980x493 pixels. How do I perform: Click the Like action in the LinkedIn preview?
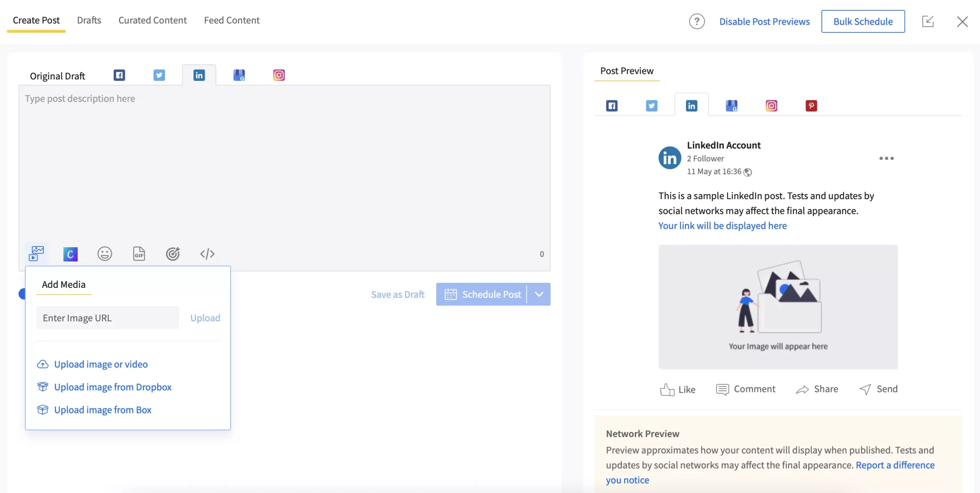pyautogui.click(x=678, y=389)
